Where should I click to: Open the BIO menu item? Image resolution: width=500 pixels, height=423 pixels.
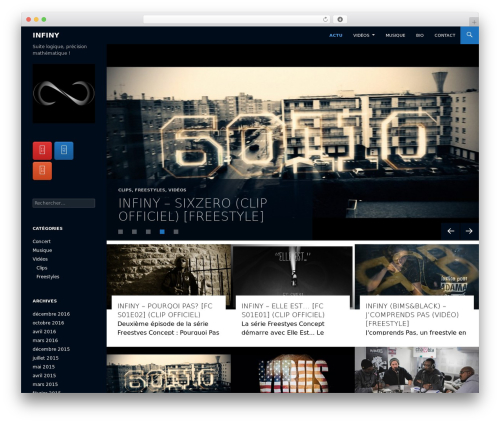[x=420, y=35]
